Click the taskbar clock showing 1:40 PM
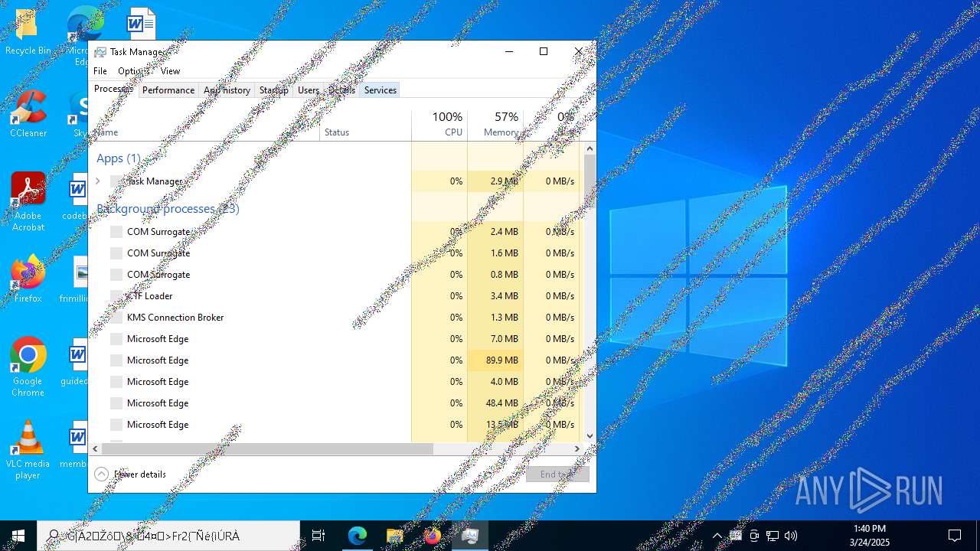The height and width of the screenshot is (551, 980). coord(869,536)
